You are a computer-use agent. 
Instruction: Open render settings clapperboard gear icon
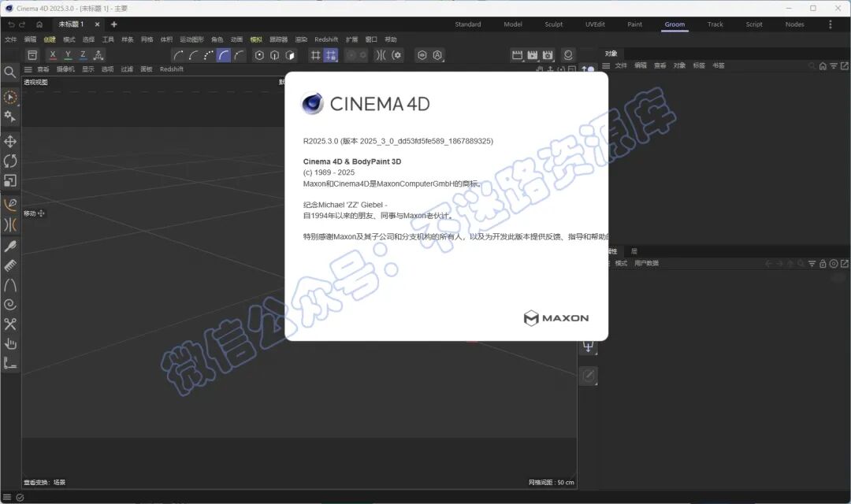pos(548,55)
